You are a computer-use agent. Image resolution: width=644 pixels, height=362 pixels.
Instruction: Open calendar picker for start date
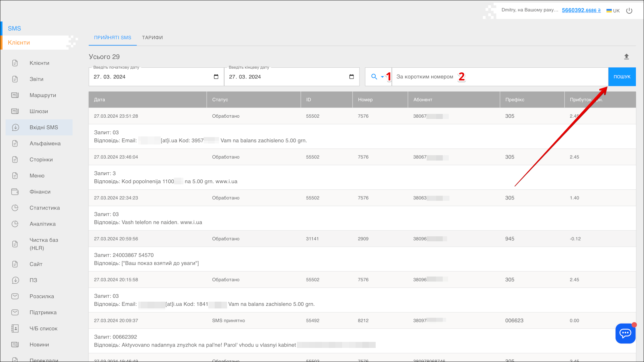(x=216, y=77)
